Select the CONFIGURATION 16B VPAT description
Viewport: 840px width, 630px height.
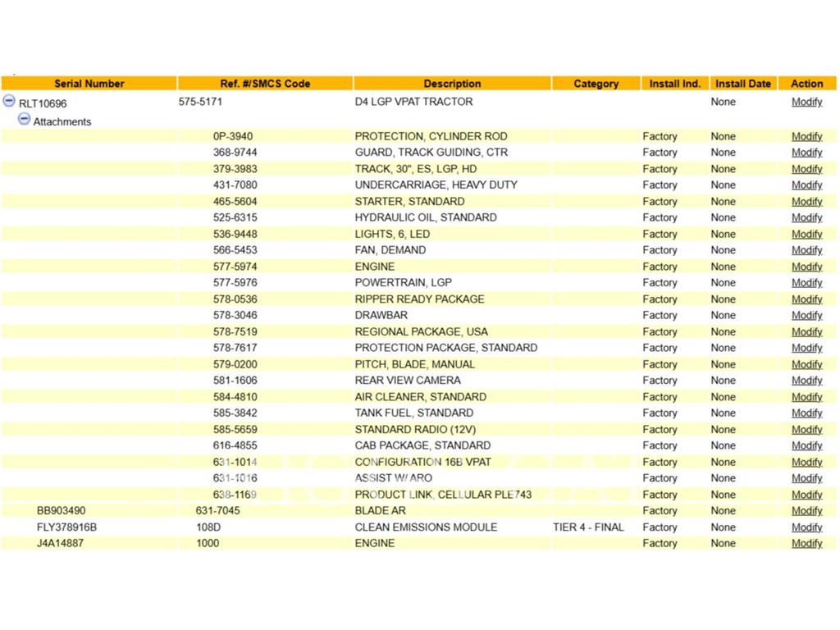[422, 463]
